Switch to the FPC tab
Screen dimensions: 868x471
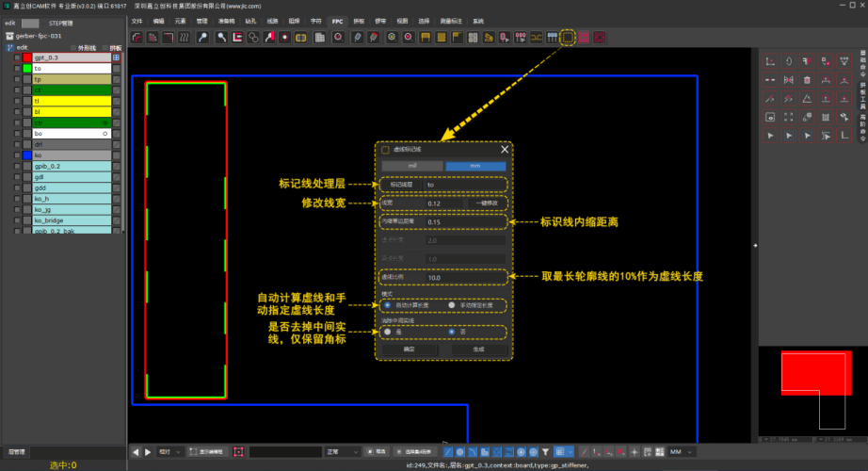click(x=337, y=22)
